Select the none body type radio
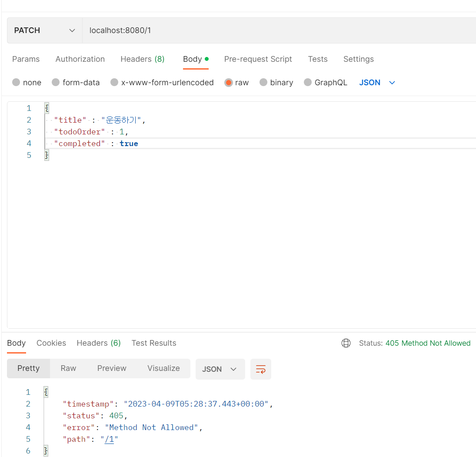This screenshot has height=457, width=476. click(x=16, y=82)
